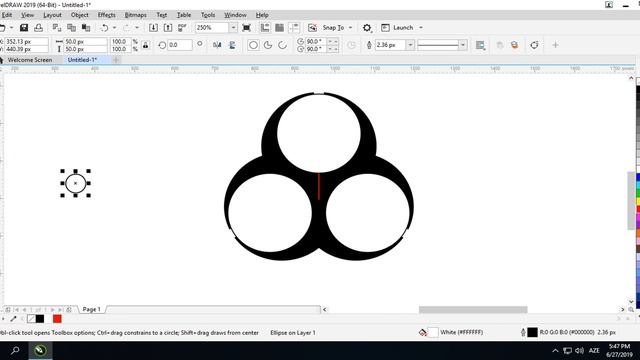The image size is (640, 360).
Task: Switch to the Welcome Screen tab
Action: click(30, 60)
